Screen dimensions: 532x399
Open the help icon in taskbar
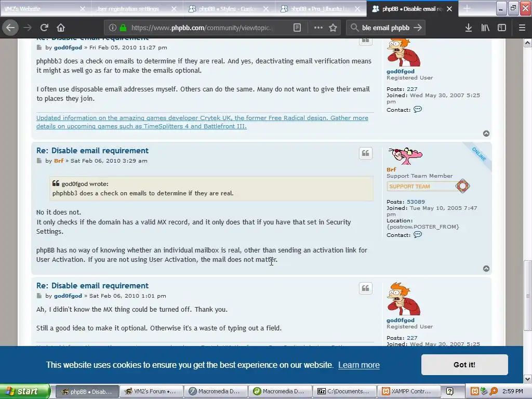click(449, 391)
